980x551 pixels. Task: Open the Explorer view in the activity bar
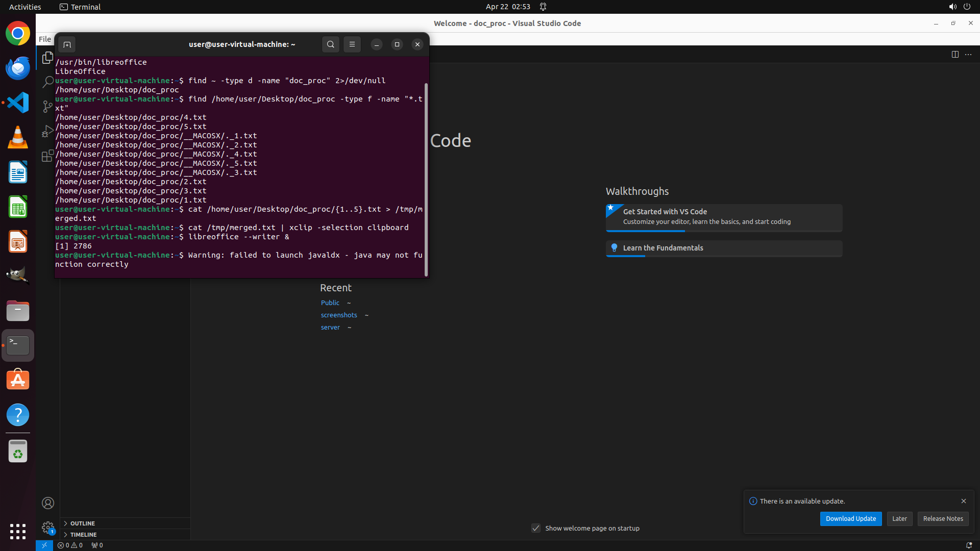[47, 58]
